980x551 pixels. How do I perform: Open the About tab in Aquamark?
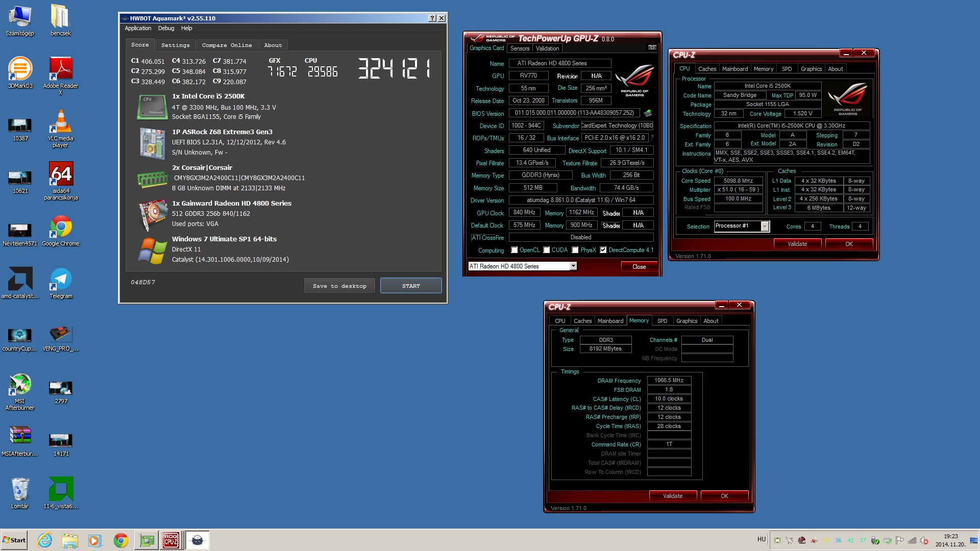point(273,45)
